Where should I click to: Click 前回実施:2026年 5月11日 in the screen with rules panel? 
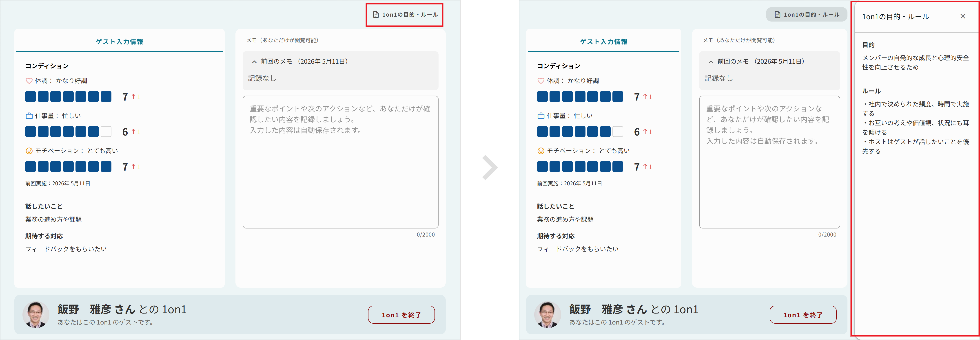[x=569, y=184]
